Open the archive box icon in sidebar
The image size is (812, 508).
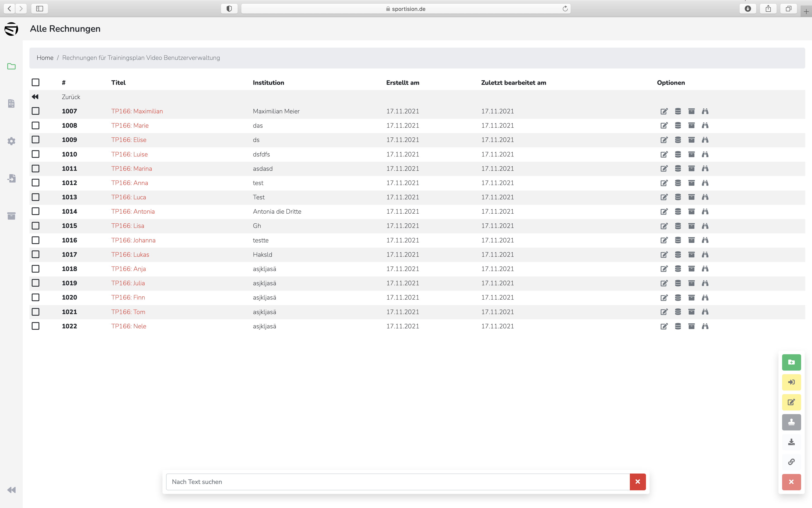click(11, 216)
